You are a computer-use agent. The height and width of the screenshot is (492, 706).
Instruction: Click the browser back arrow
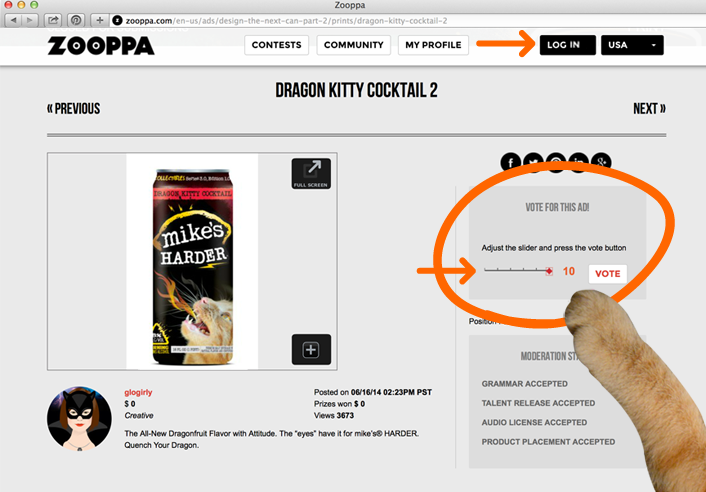pyautogui.click(x=14, y=20)
